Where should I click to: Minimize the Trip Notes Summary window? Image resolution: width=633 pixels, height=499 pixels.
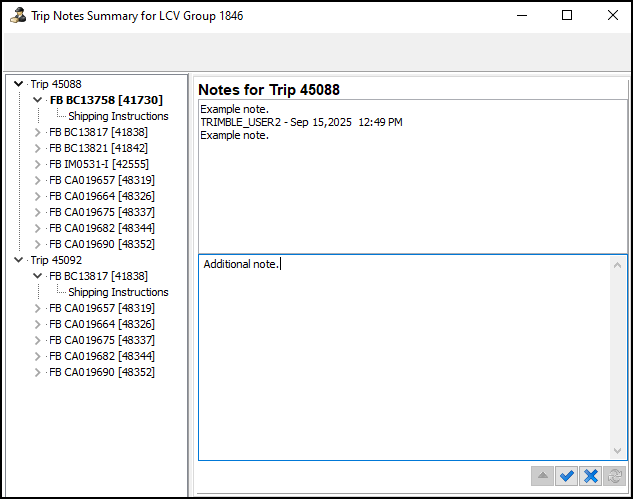(522, 15)
